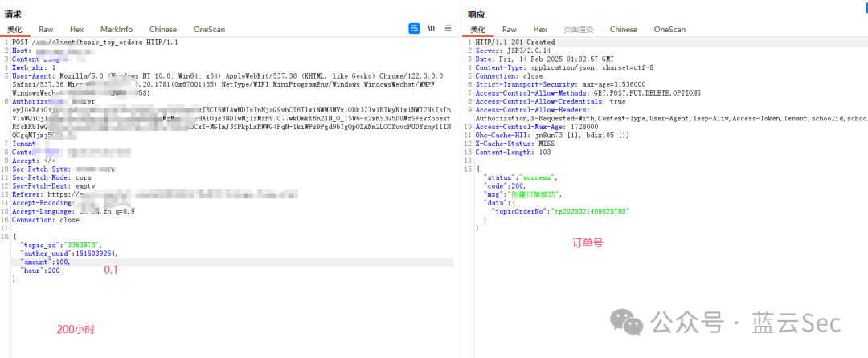Click the Access-Control-Allow-Methods header
Viewport: 868px width, 358px height.
click(x=588, y=93)
